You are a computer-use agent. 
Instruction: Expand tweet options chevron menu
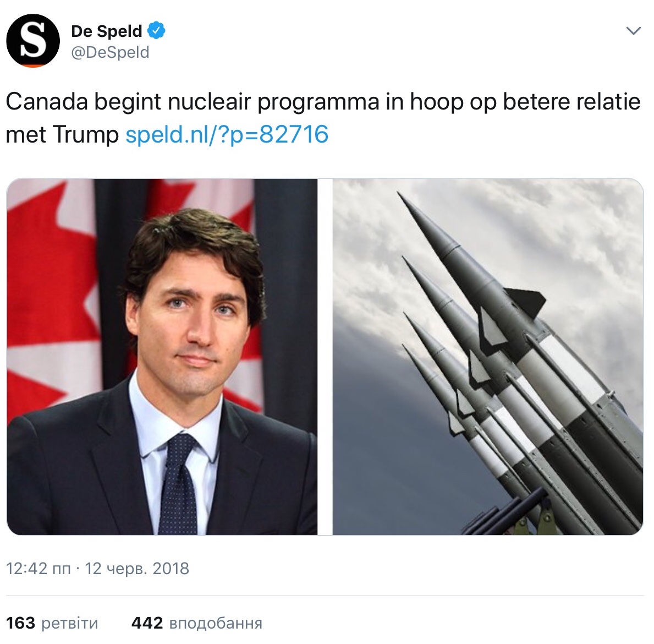pyautogui.click(x=634, y=31)
